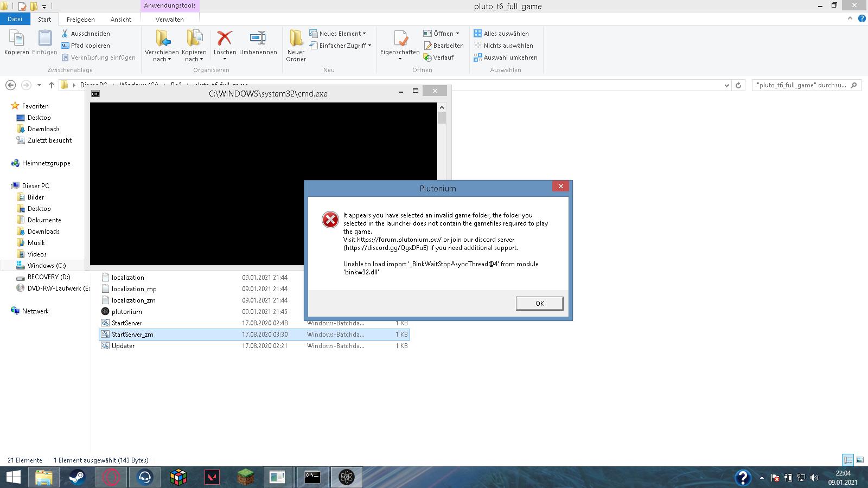Open the cmd taskbar button
This screenshot has width=868, height=488.
[313, 477]
